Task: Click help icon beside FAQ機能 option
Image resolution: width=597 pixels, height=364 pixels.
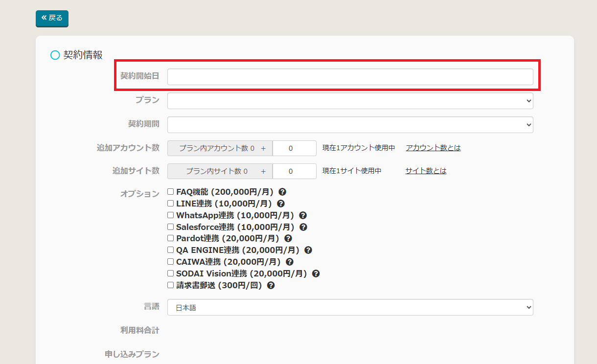Action: [x=282, y=192]
